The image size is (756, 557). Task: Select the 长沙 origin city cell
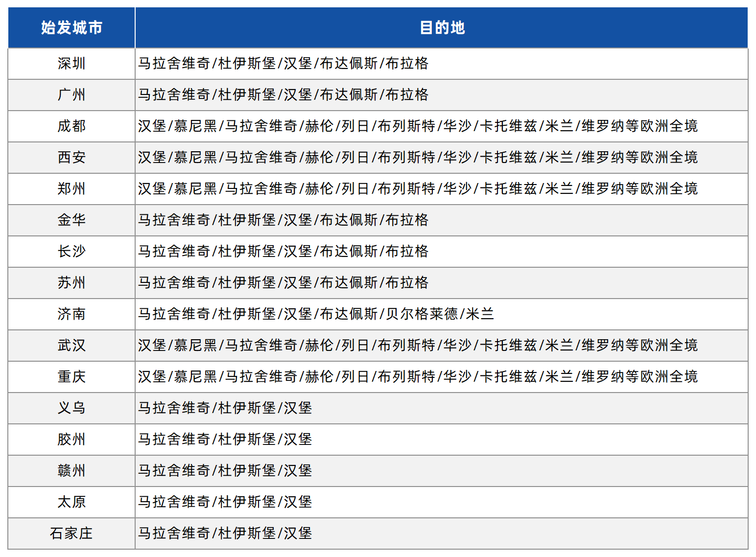coord(71,252)
